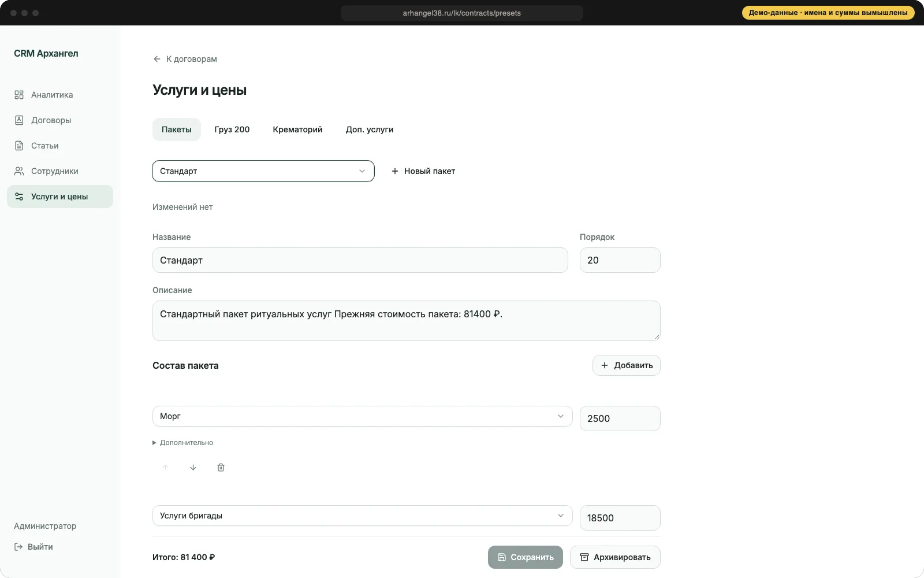Screen dimensions: 924x578
Task: Open the Стандарт package selector dropdown
Action: coord(263,171)
